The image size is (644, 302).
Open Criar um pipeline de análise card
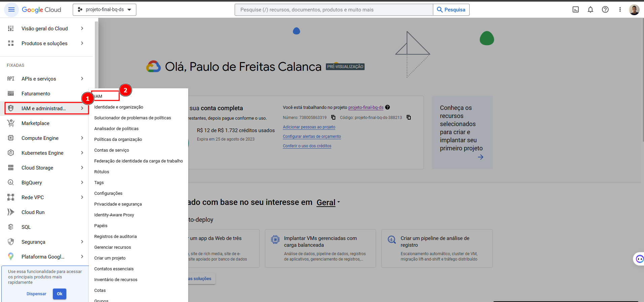click(437, 248)
